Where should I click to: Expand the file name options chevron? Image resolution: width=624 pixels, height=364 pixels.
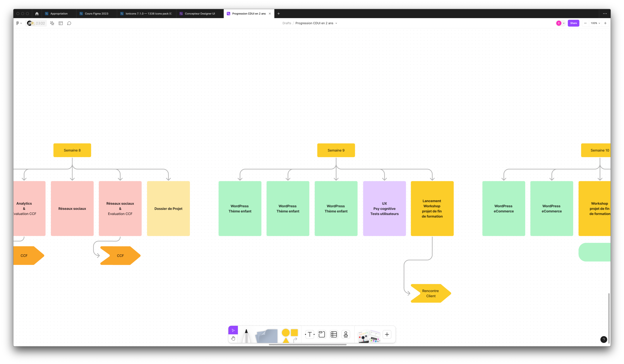[x=336, y=23]
